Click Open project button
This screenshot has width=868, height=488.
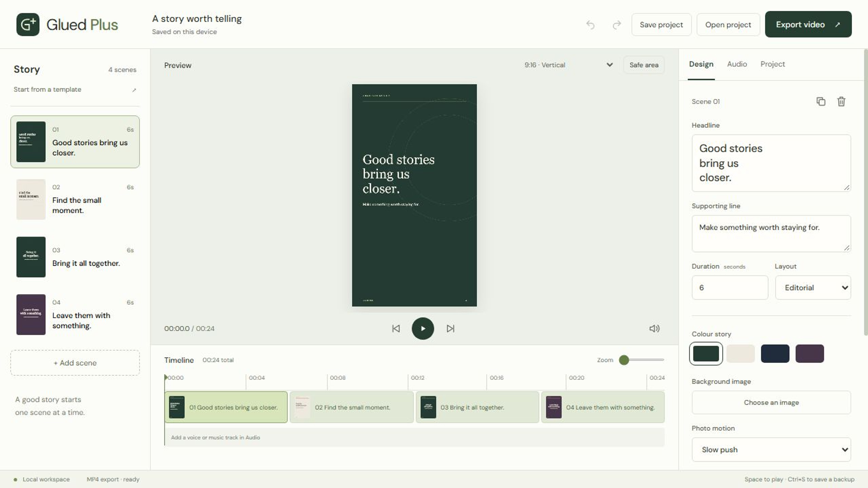pyautogui.click(x=728, y=25)
